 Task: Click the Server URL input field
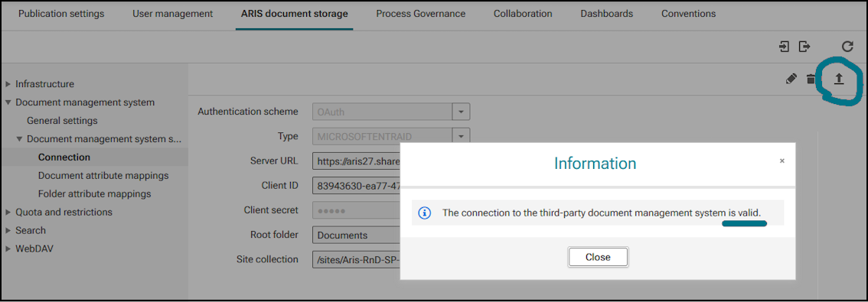pyautogui.click(x=357, y=161)
